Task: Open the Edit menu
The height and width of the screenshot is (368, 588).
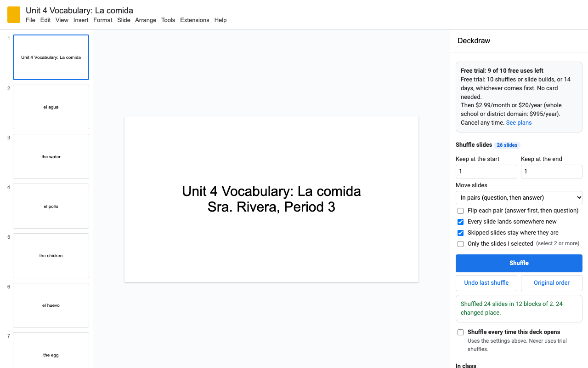Action: click(45, 20)
